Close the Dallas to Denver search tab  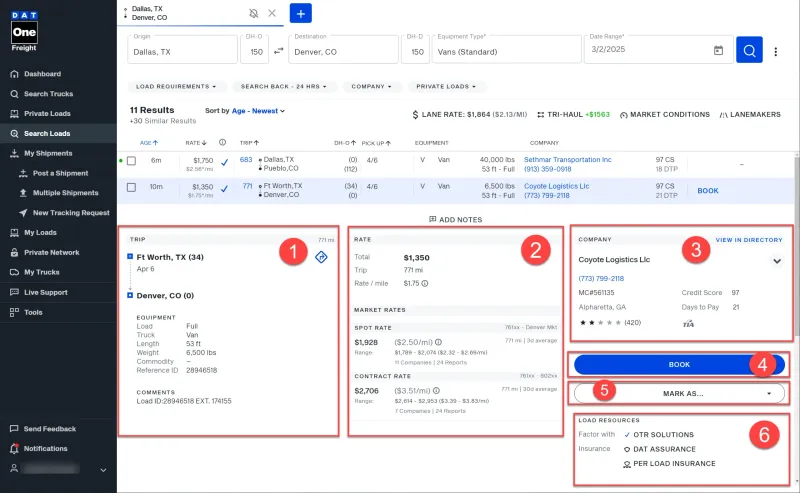(272, 13)
